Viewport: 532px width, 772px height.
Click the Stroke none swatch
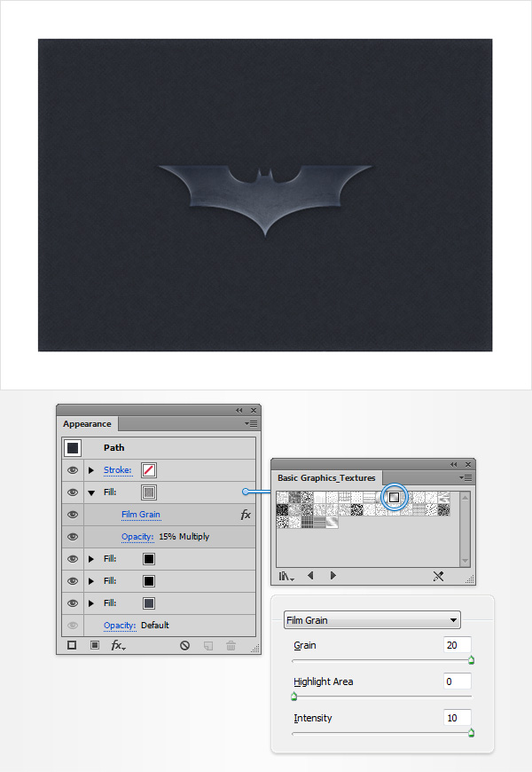point(149,470)
